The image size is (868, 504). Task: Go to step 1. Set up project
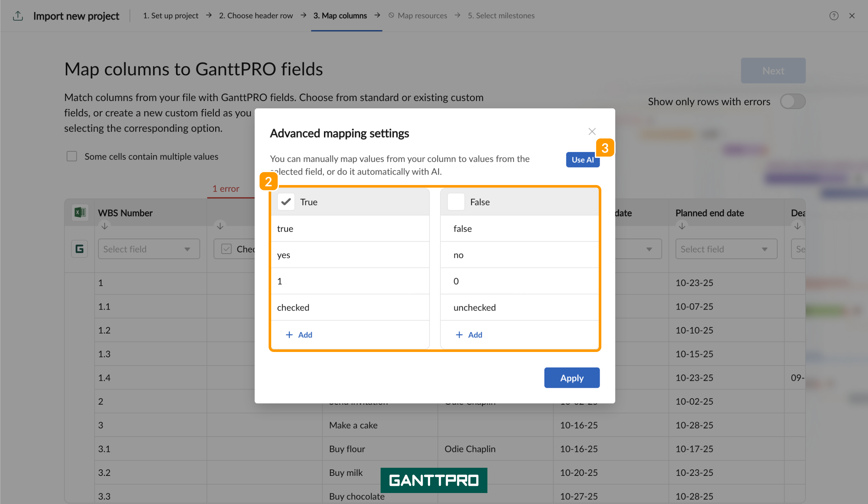[x=171, y=16]
